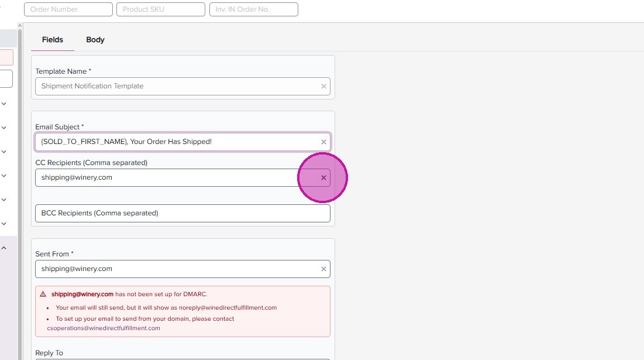Click into the Product SKU field

160,9
